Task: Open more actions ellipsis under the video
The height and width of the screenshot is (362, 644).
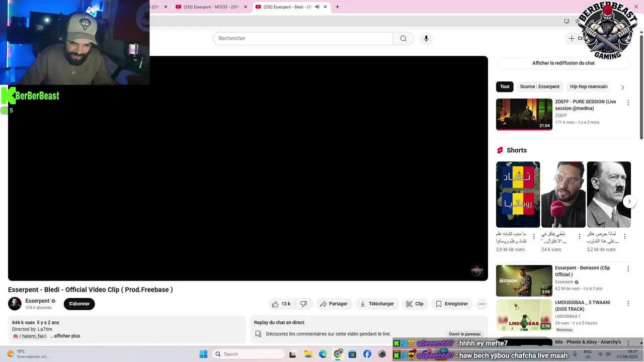Action: tap(481, 304)
